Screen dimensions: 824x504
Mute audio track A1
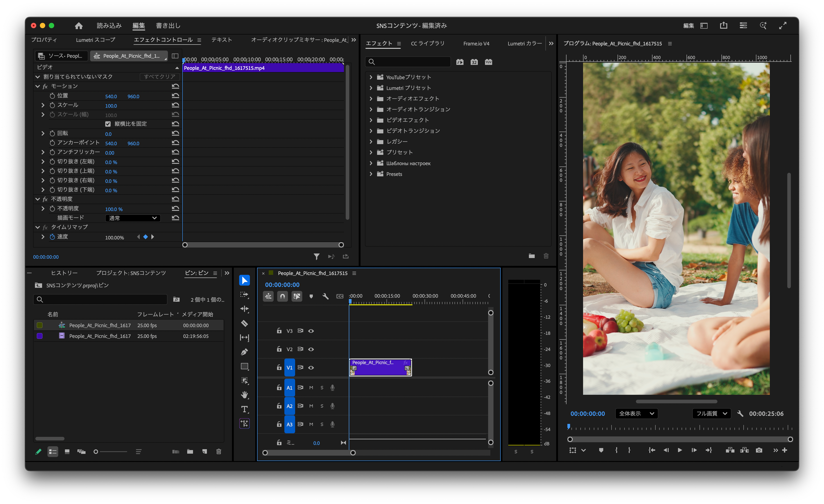click(x=311, y=388)
